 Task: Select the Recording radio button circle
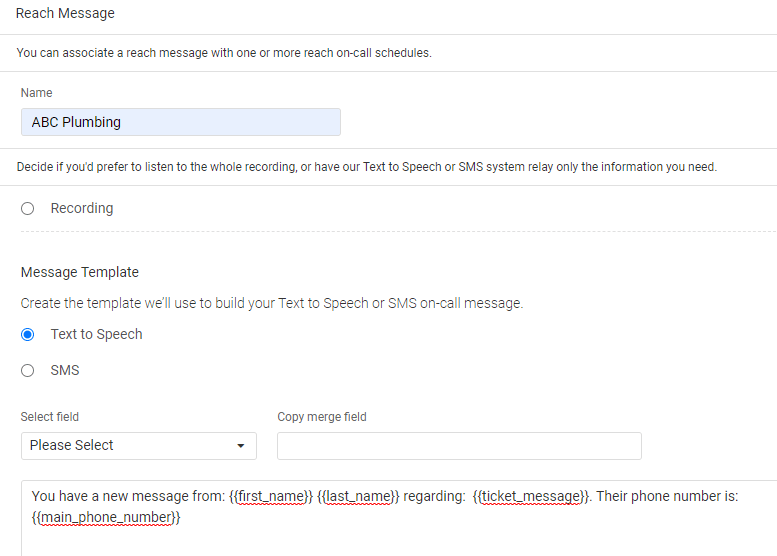28,208
